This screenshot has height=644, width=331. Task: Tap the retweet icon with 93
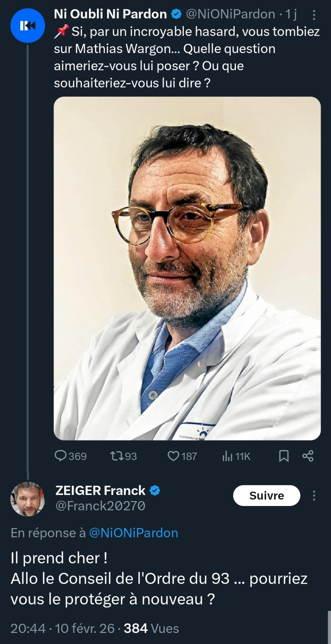[x=115, y=456]
